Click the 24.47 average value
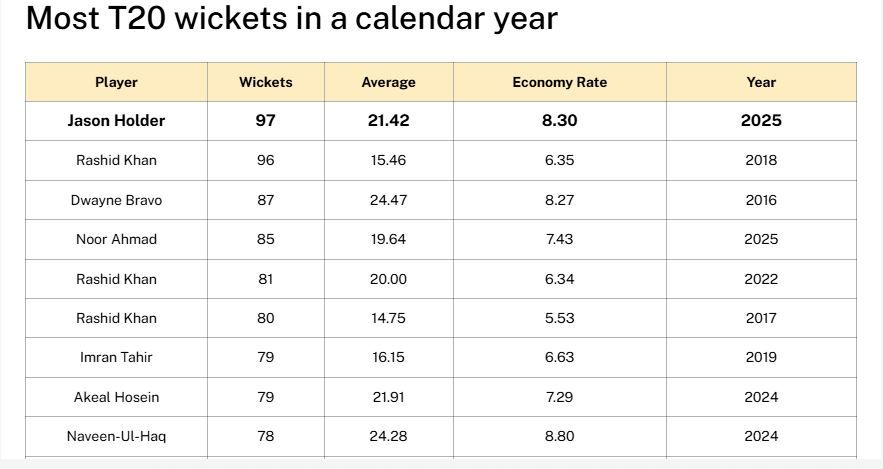 click(x=388, y=200)
